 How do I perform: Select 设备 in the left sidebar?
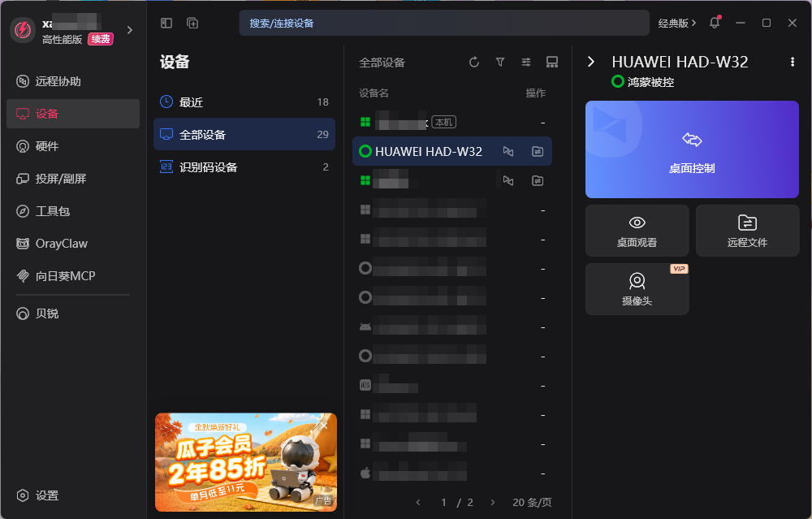coord(73,114)
